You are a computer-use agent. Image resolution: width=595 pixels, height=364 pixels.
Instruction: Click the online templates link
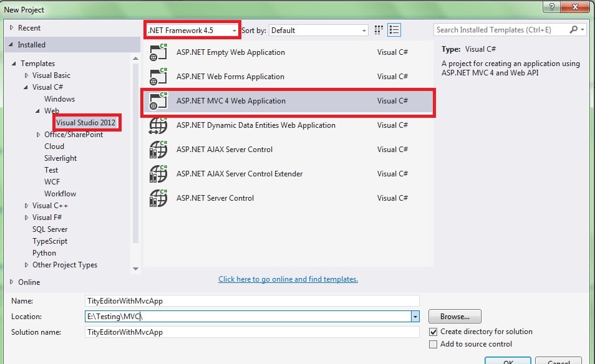288,279
